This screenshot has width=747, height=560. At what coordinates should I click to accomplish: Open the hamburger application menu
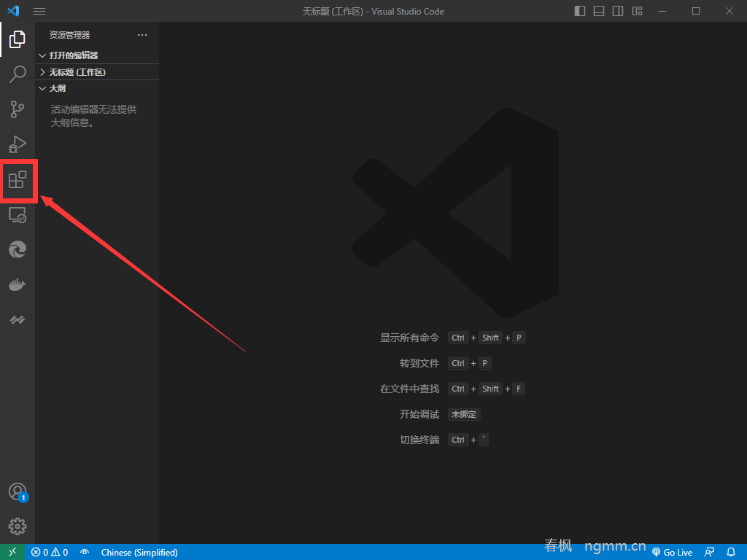click(x=39, y=11)
